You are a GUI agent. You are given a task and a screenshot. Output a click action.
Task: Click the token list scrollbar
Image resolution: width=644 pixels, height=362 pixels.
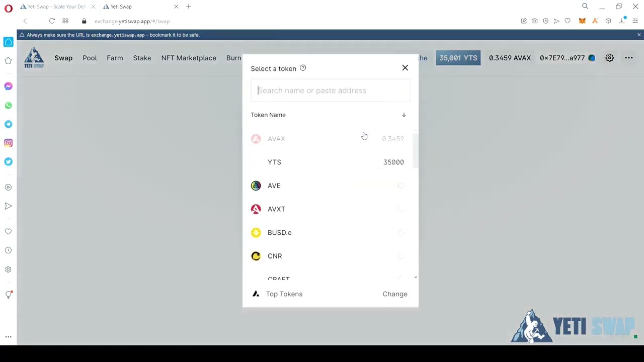pos(416,151)
